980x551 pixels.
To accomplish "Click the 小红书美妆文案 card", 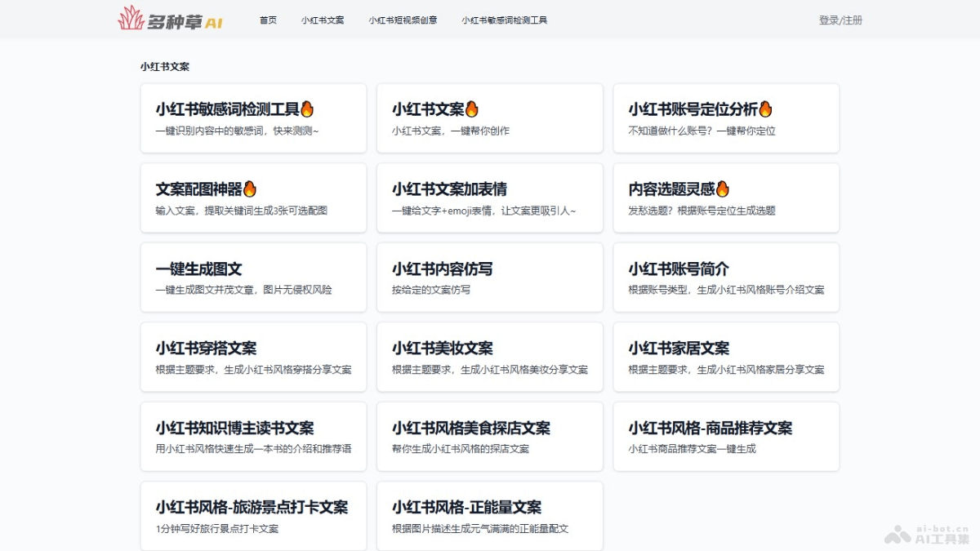I will tap(490, 357).
